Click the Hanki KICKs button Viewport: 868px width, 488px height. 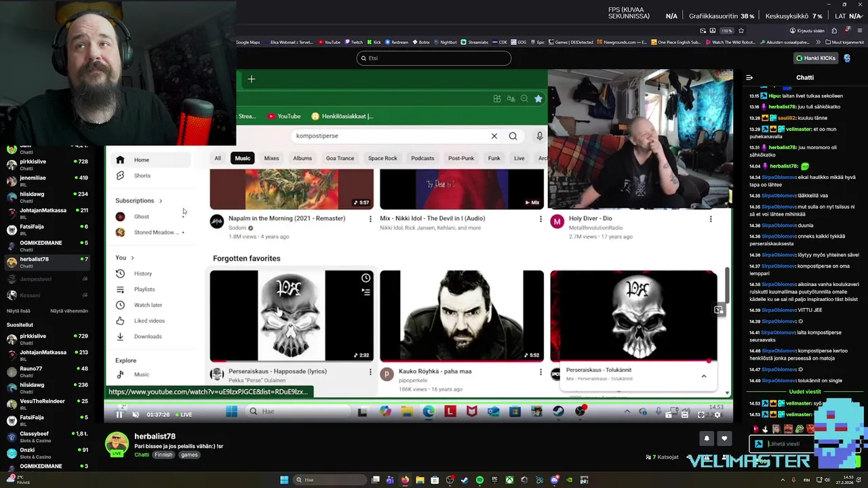[x=815, y=58]
